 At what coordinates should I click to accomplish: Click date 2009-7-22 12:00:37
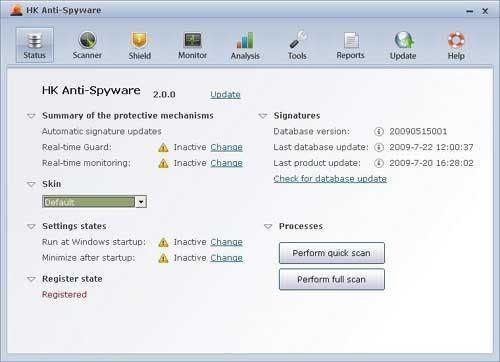coord(431,147)
